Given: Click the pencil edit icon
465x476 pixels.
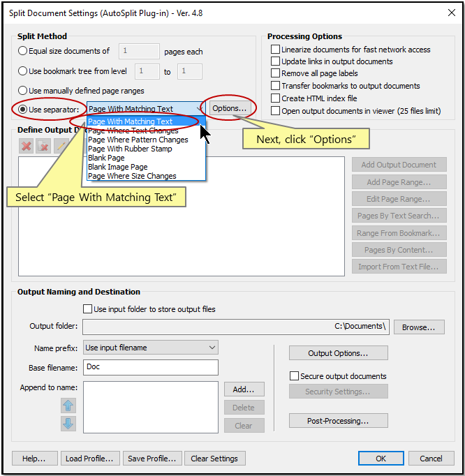Looking at the screenshot, I should (x=61, y=147).
